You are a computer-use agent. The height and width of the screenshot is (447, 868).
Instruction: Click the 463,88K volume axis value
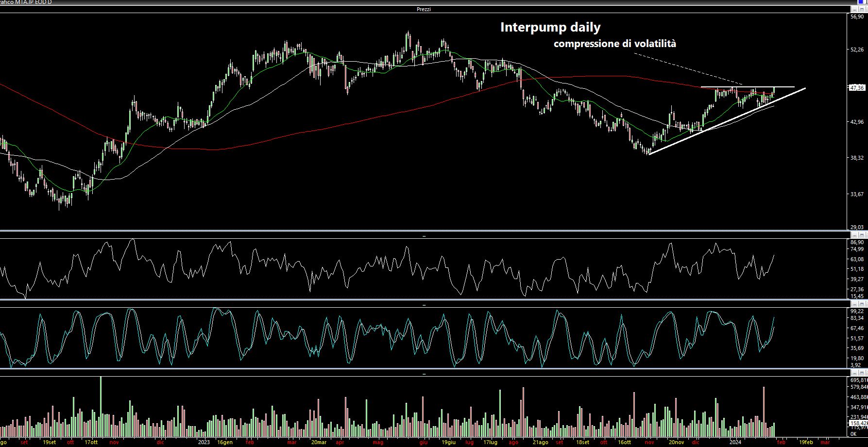859,397
